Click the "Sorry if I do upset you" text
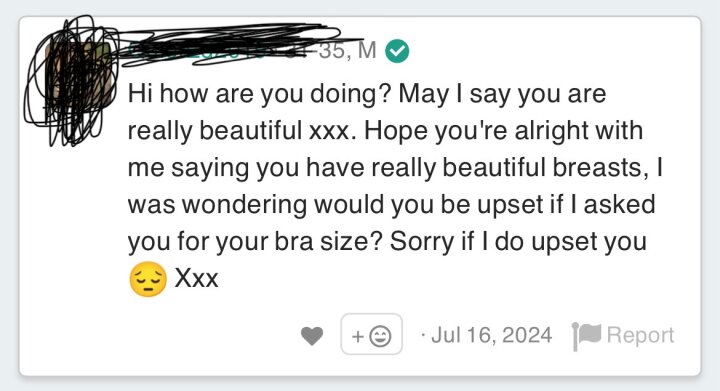720x391 pixels. point(518,242)
